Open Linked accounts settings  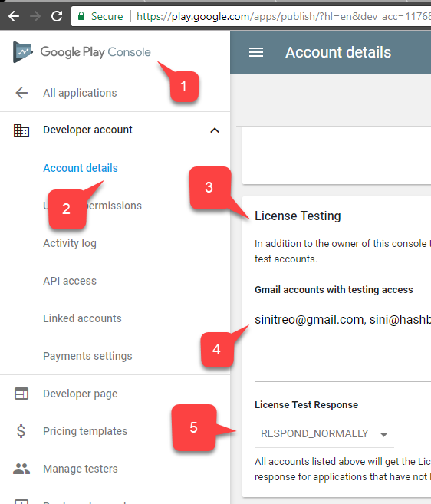pos(82,318)
